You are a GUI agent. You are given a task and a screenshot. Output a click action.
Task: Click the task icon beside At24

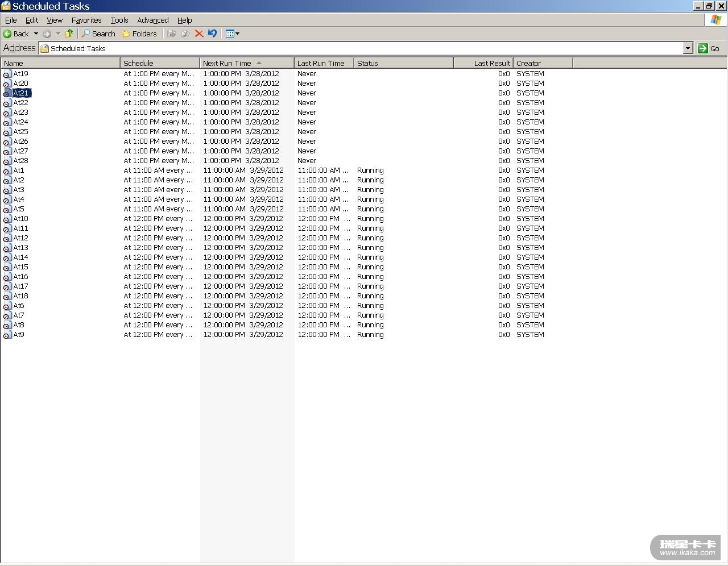click(x=7, y=122)
